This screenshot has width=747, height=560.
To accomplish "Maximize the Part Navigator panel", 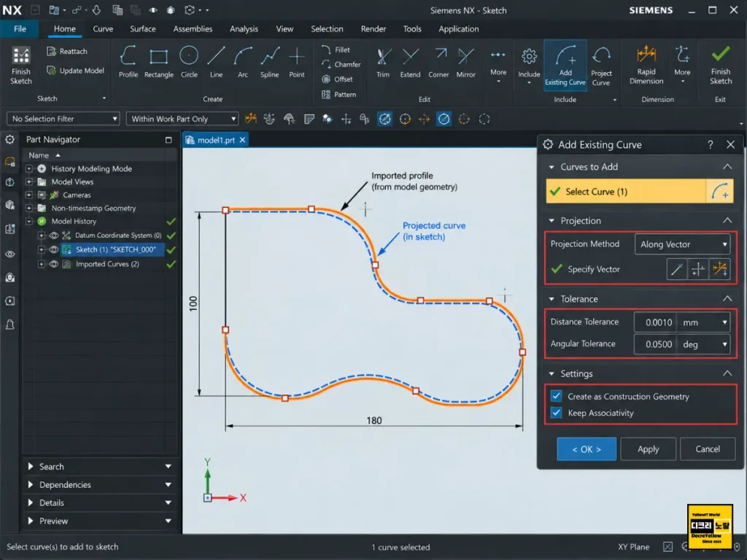I will pyautogui.click(x=169, y=139).
